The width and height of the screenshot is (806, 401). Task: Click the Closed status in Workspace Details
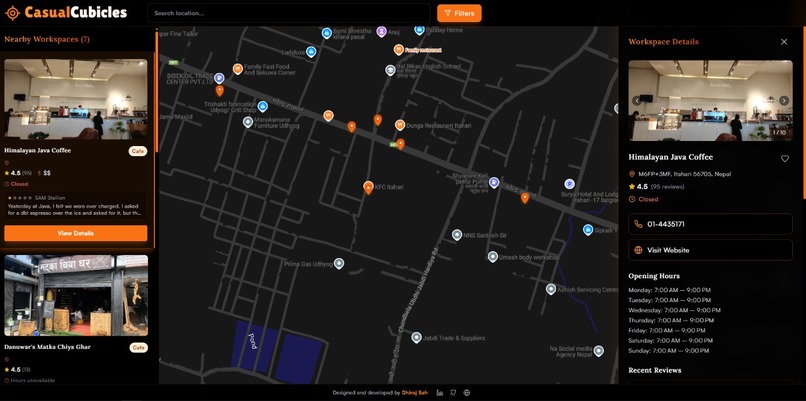coord(648,199)
